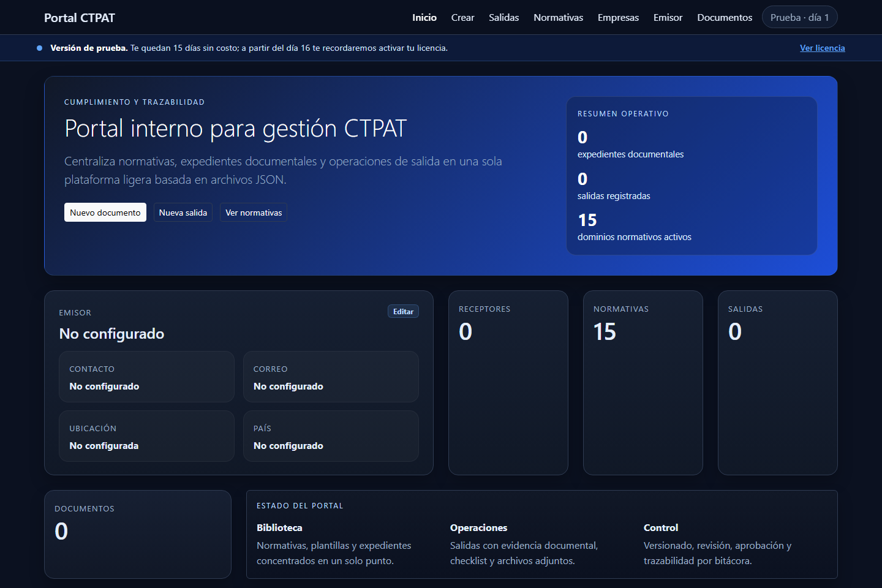Select Empresas in the navigation bar
Screen dimensions: 882x588
pos(618,17)
